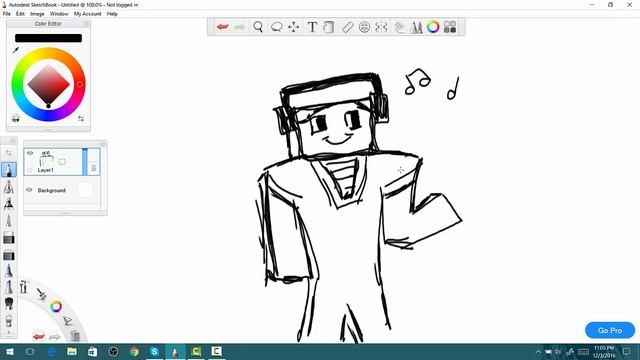Select the black paint brush in palette
Viewport: 640px width, 360px height.
[x=9, y=304]
